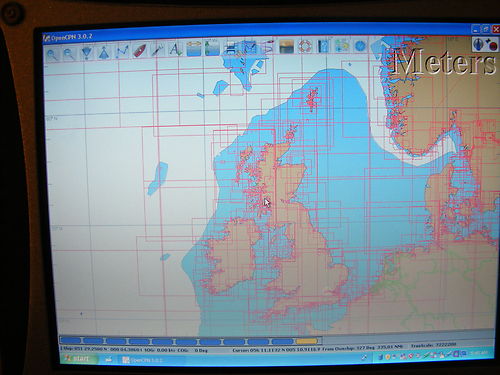Viewport: 500px width, 375px height.
Task: Toggle the Show Tides vertical arrow icon
Action: pyautogui.click(x=212, y=48)
